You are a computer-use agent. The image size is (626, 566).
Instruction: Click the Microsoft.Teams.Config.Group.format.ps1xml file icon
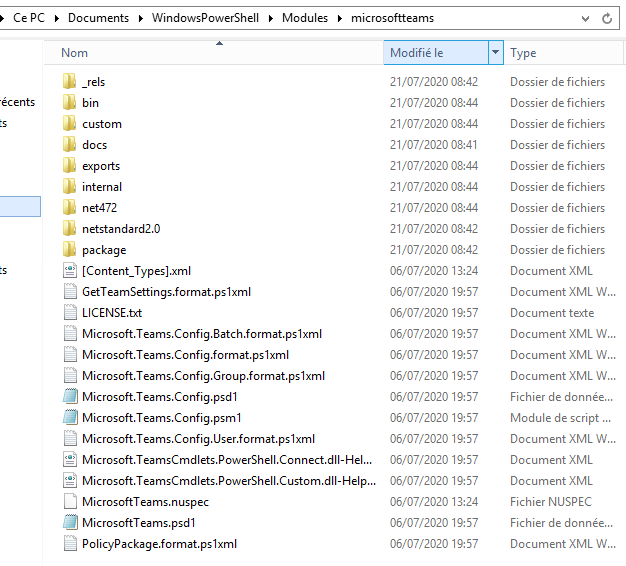(70, 376)
